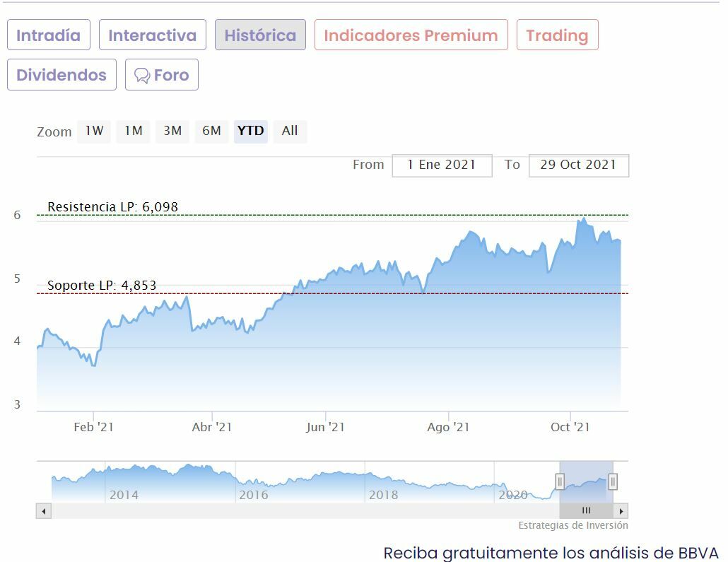This screenshot has width=728, height=562.
Task: Select the 1M zoom range
Action: 134,131
